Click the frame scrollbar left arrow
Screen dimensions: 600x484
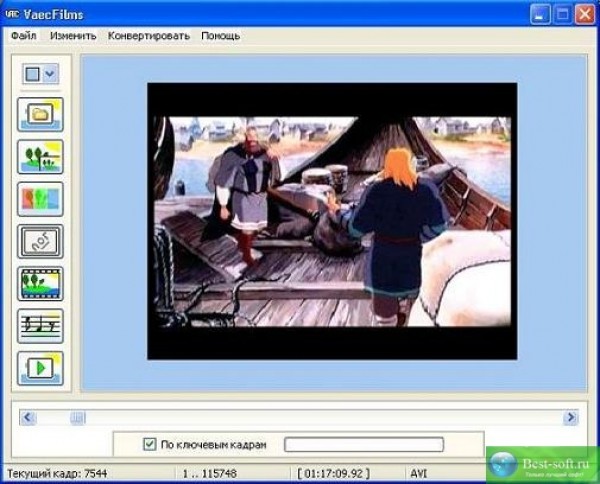click(28, 417)
